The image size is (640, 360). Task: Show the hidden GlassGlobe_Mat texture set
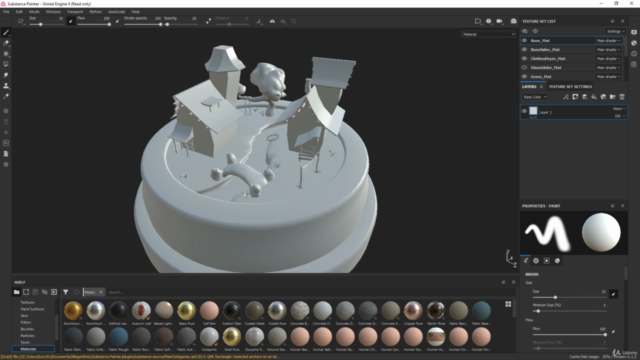(524, 67)
